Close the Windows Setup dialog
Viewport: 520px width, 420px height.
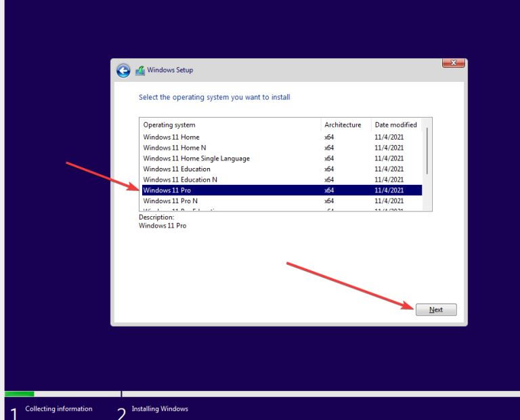point(454,63)
